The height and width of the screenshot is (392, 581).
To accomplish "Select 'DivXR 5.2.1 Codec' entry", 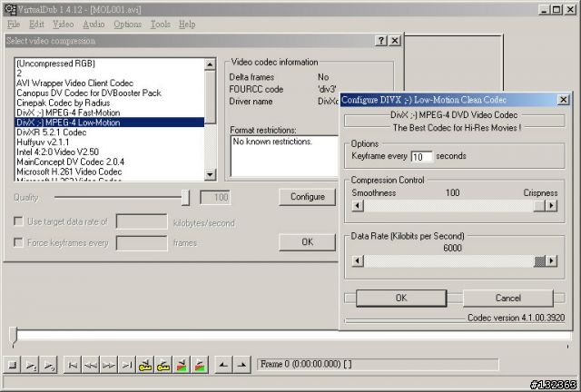I will pyautogui.click(x=110, y=132).
